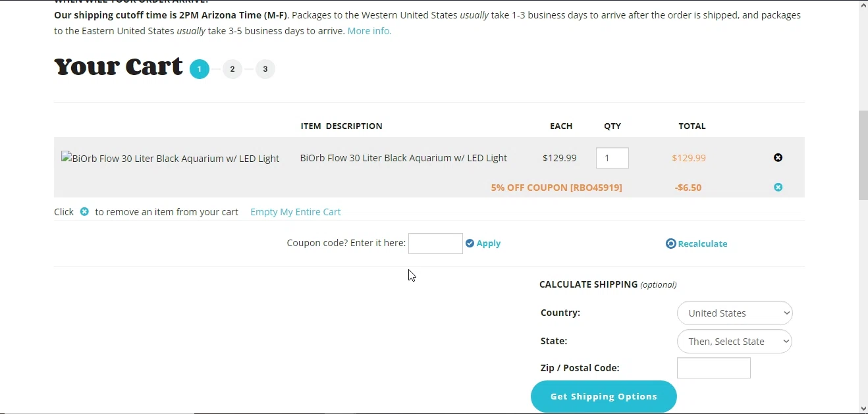868x414 pixels.
Task: Click the quantity field showing 1
Action: (x=612, y=158)
